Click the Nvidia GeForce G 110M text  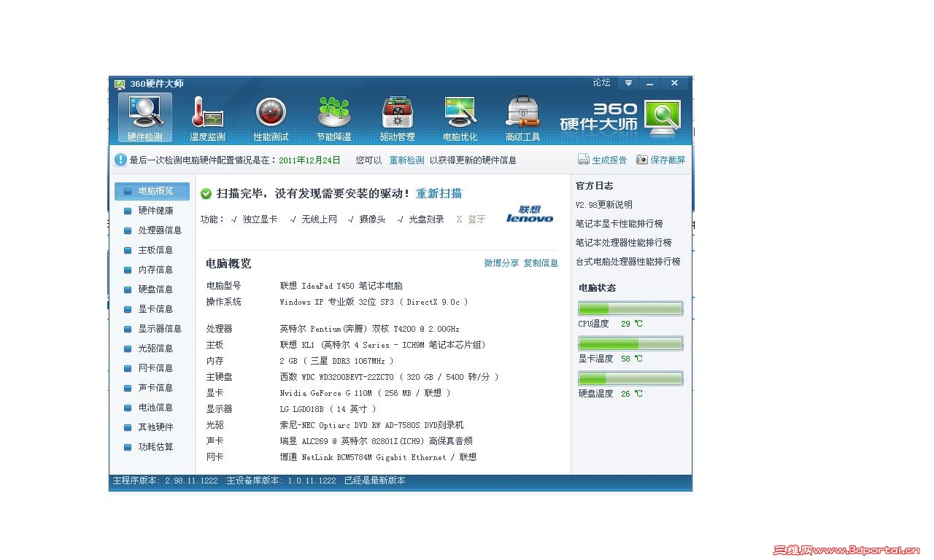coord(365,393)
